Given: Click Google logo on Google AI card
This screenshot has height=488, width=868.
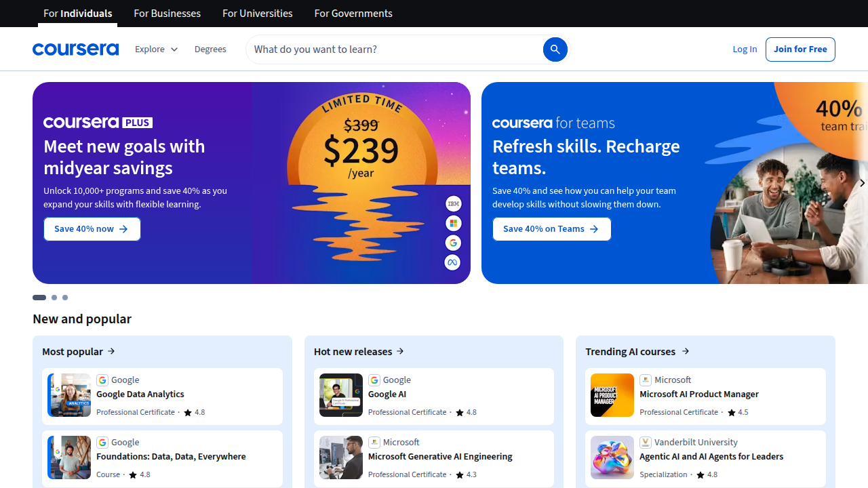Looking at the screenshot, I should pos(374,380).
